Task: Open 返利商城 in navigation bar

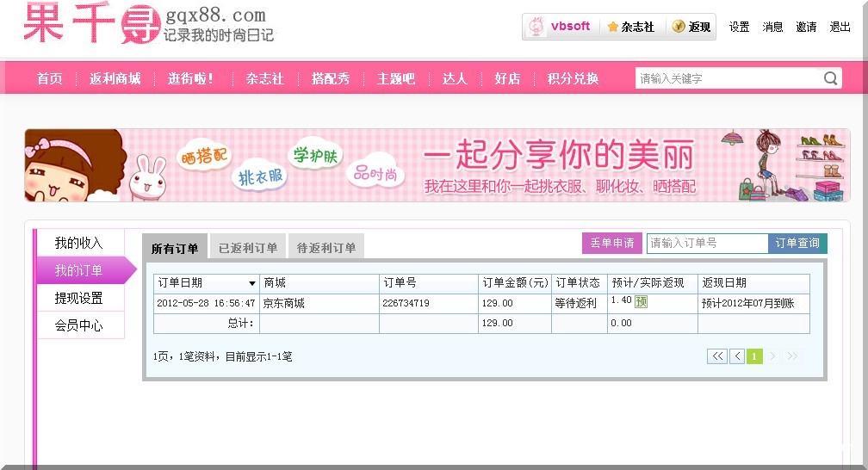Action: point(115,78)
